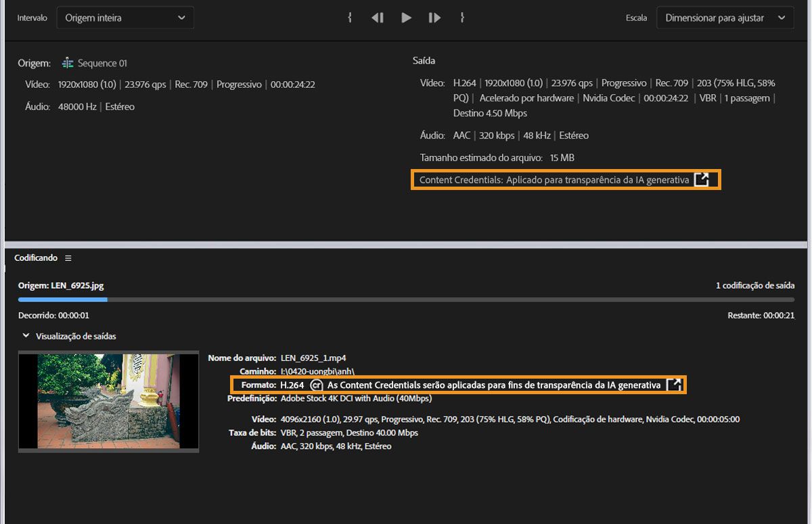Click the Content Credentials 'cr' badge icon
The image size is (812, 524).
click(x=315, y=385)
